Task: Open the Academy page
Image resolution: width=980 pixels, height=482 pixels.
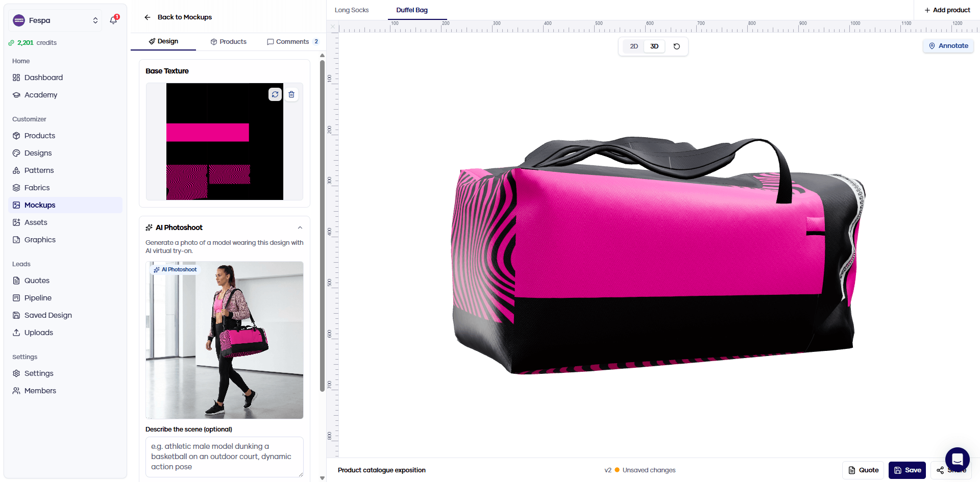Action: point(65,95)
